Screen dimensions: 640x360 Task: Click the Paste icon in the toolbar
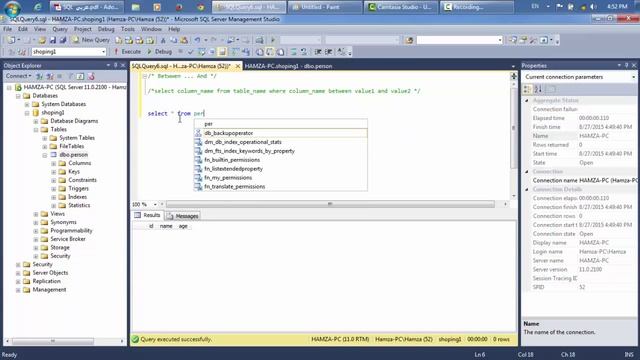(x=184, y=40)
